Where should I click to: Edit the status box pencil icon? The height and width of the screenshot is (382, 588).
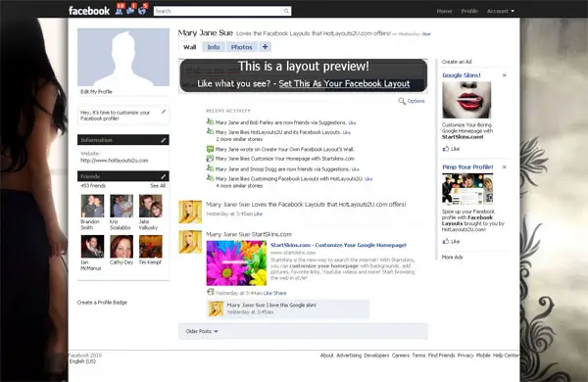click(x=164, y=112)
